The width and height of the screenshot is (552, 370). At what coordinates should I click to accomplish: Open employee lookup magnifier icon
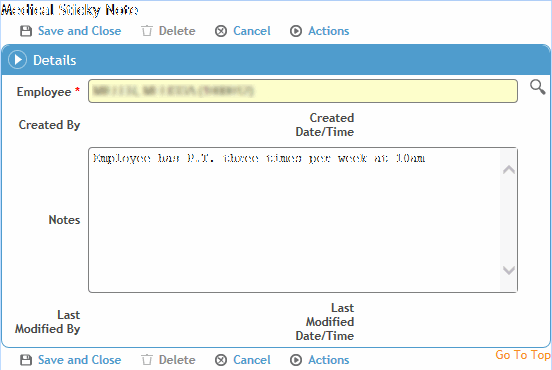pyautogui.click(x=538, y=87)
